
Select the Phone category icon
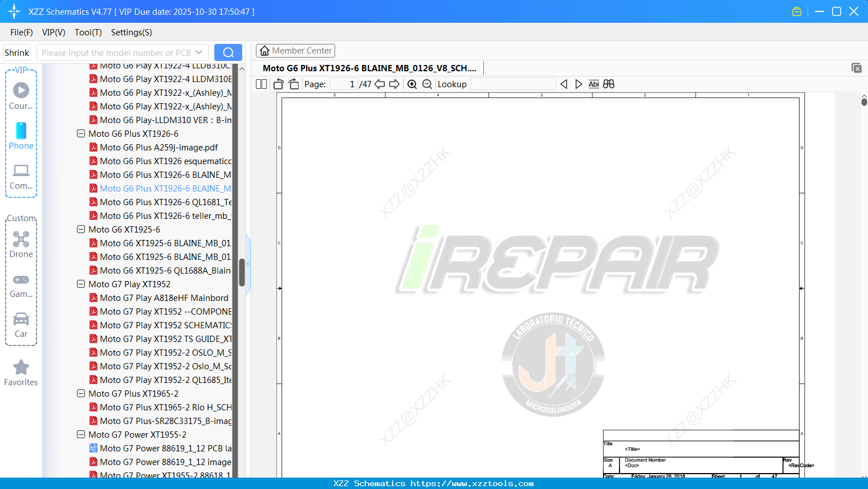[x=21, y=136]
